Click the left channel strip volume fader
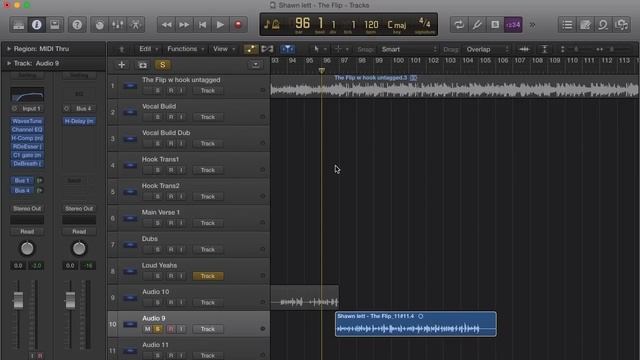The width and height of the screenshot is (640, 360). (x=18, y=300)
